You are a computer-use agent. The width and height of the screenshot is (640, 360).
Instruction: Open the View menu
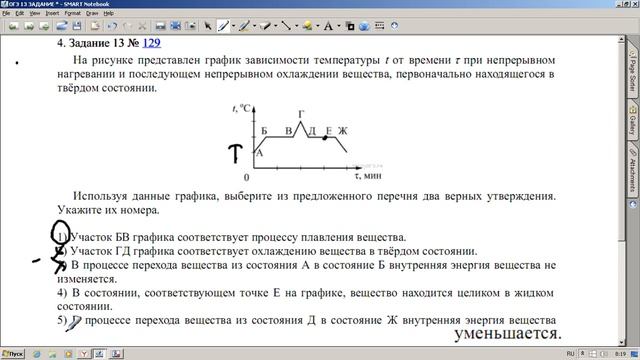coord(35,13)
